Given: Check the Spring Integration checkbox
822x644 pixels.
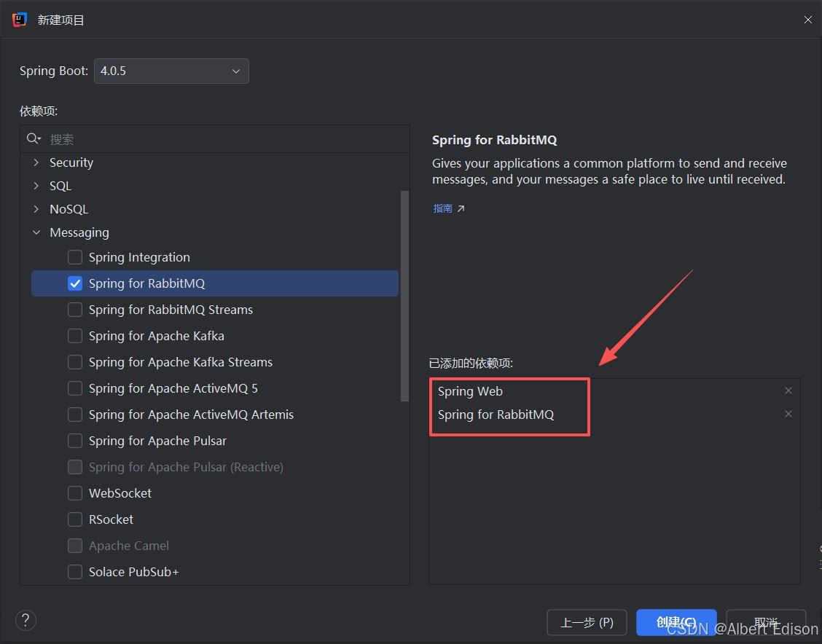Looking at the screenshot, I should point(75,257).
